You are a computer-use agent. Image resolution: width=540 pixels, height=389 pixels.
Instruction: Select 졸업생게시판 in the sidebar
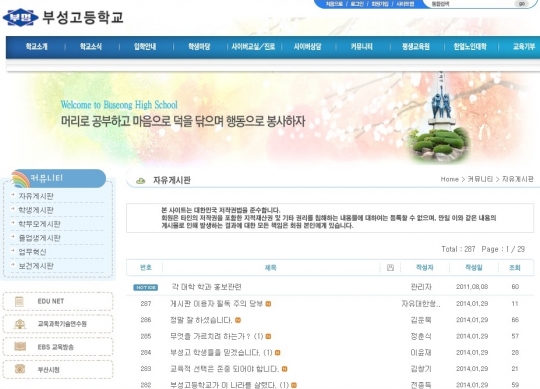click(39, 238)
